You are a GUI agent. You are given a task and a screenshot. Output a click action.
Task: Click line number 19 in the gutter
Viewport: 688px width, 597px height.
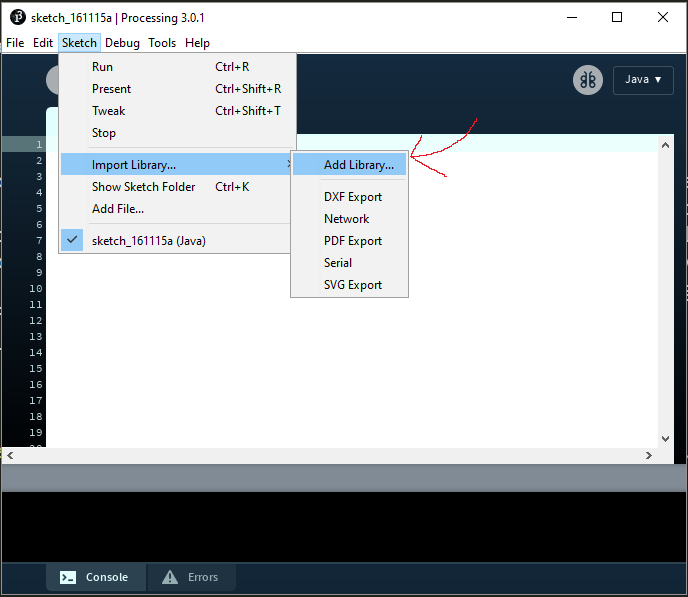(x=36, y=432)
